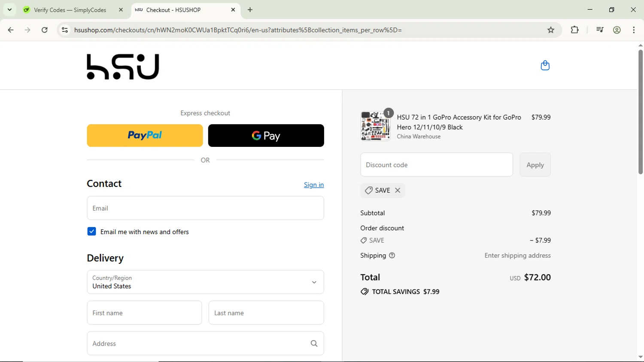
Task: Close the Verify Codes SimplyCodes tab
Action: click(121, 9)
